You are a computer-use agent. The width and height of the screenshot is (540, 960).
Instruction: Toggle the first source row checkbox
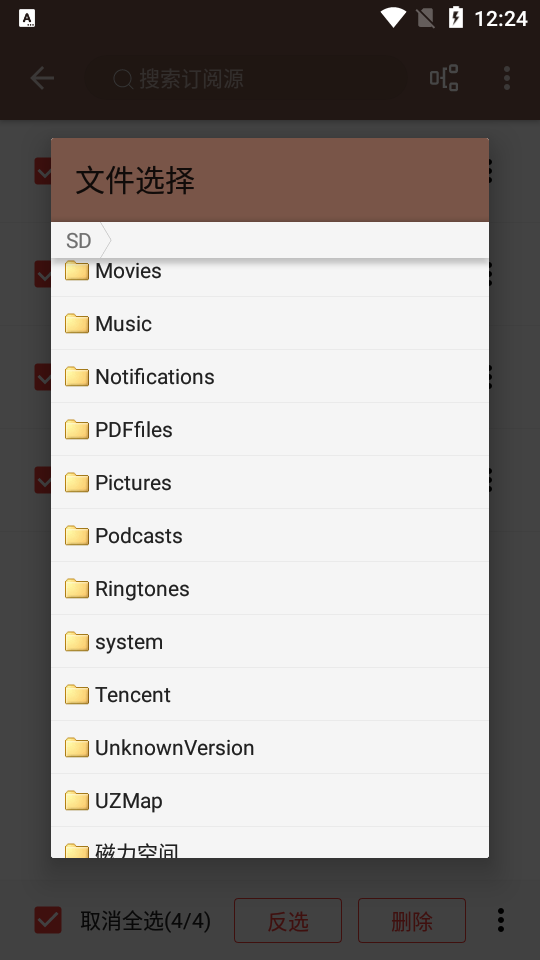click(43, 171)
